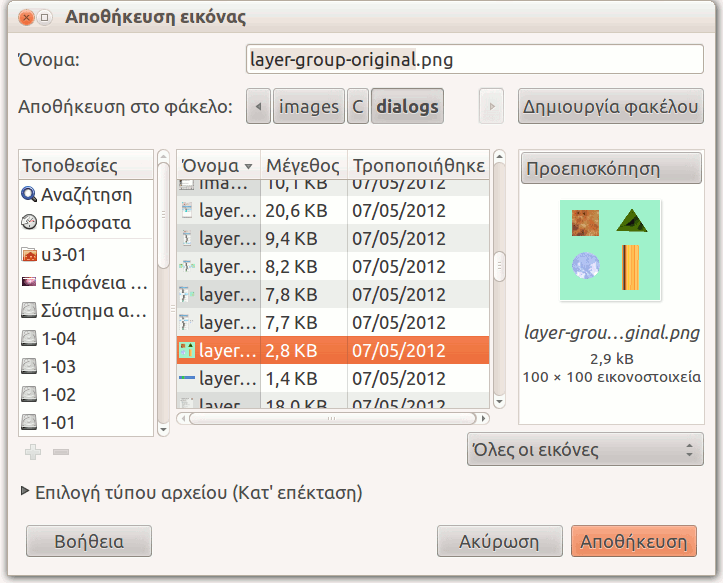Click the left path arrow button
Viewport: 723px width, 583px height.
pyautogui.click(x=258, y=106)
